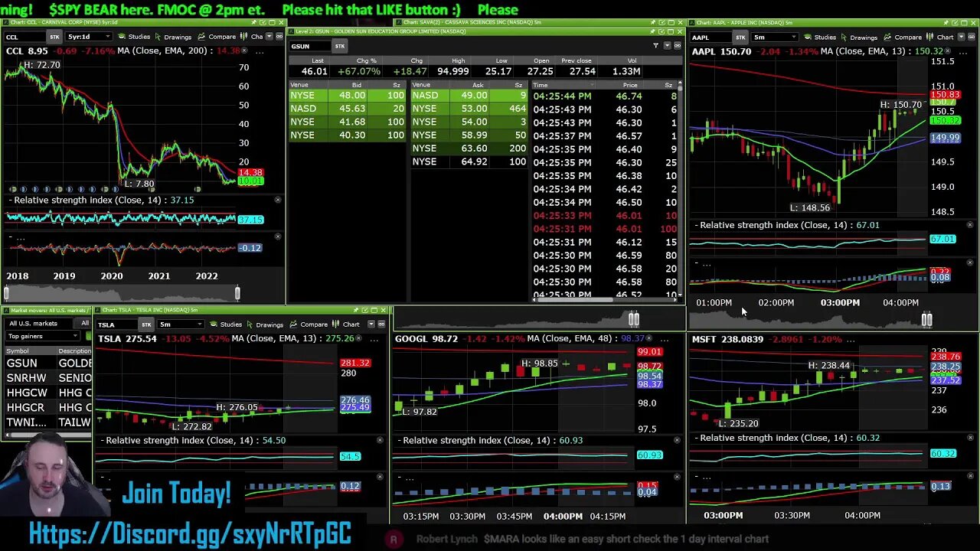Pin the AAPL chart window
This screenshot has width=980, height=551.
tap(946, 22)
